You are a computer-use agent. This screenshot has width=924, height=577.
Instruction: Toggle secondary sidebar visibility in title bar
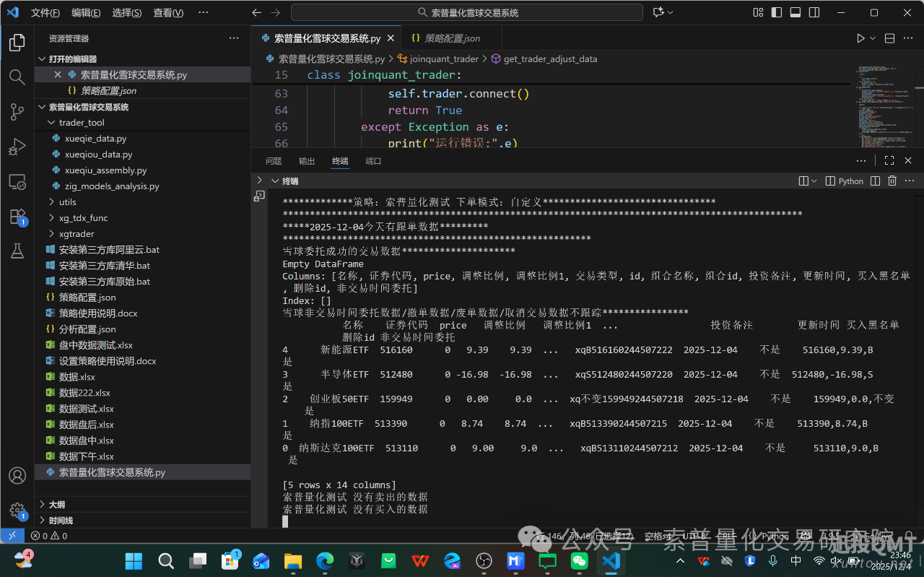coord(816,12)
